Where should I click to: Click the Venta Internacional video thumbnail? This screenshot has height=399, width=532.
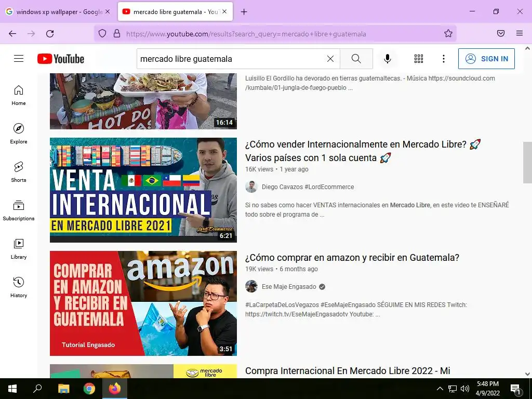[143, 190]
